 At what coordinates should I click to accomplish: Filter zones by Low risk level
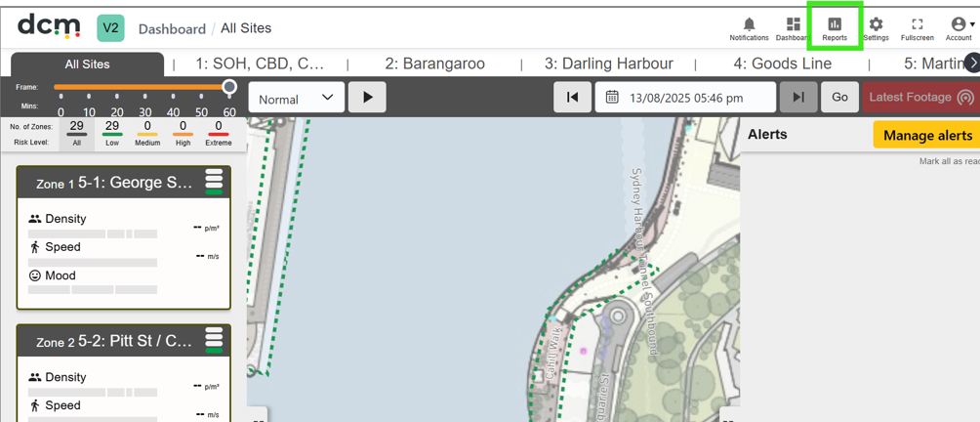tap(112, 134)
